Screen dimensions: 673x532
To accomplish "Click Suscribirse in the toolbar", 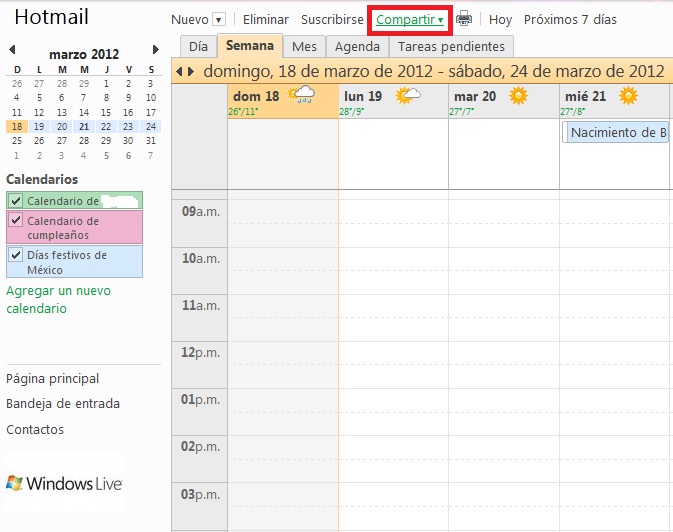I will [332, 20].
